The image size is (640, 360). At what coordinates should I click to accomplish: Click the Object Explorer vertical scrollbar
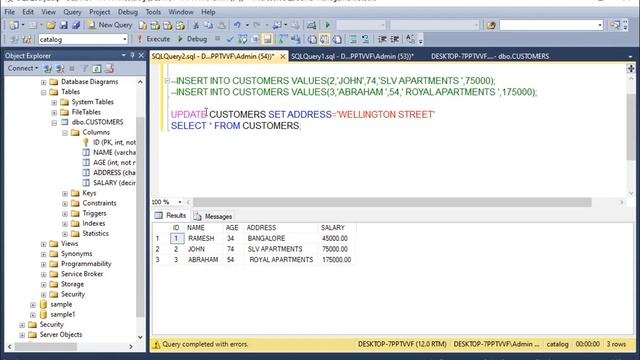pos(140,216)
